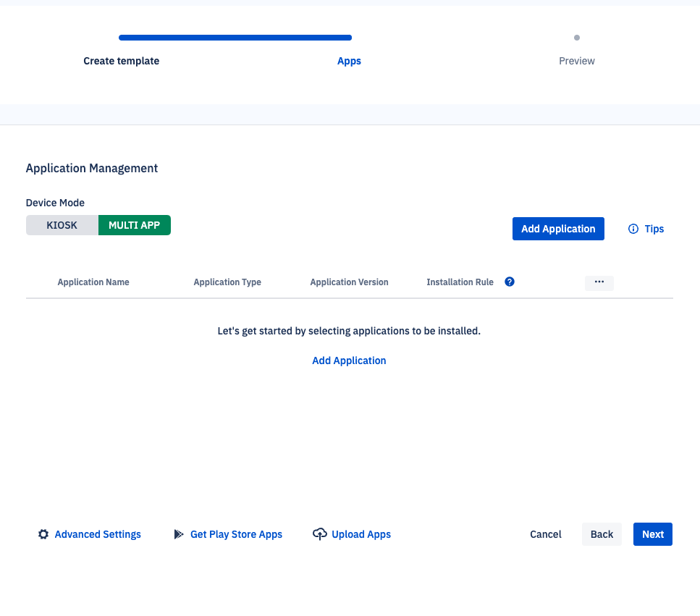The width and height of the screenshot is (700, 616).
Task: Click the Application Name column header
Action: 93,282
